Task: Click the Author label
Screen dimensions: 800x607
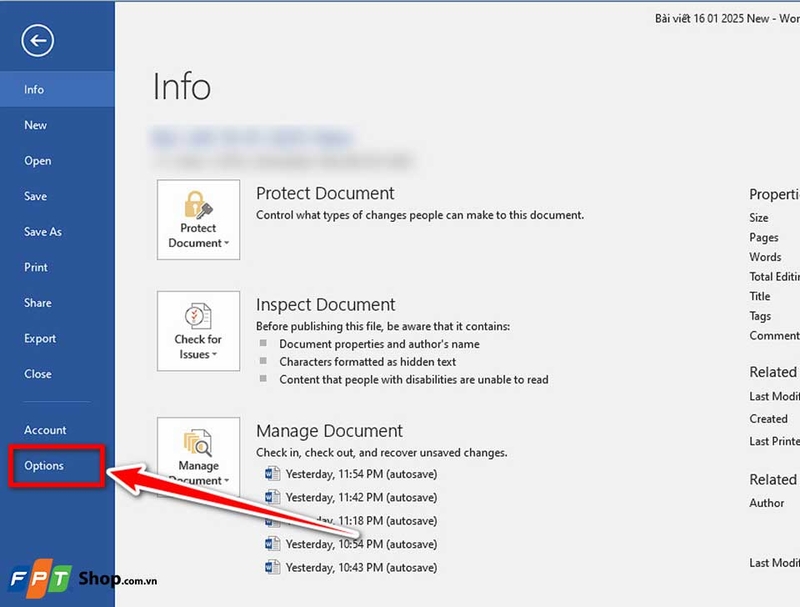Action: coord(766,503)
